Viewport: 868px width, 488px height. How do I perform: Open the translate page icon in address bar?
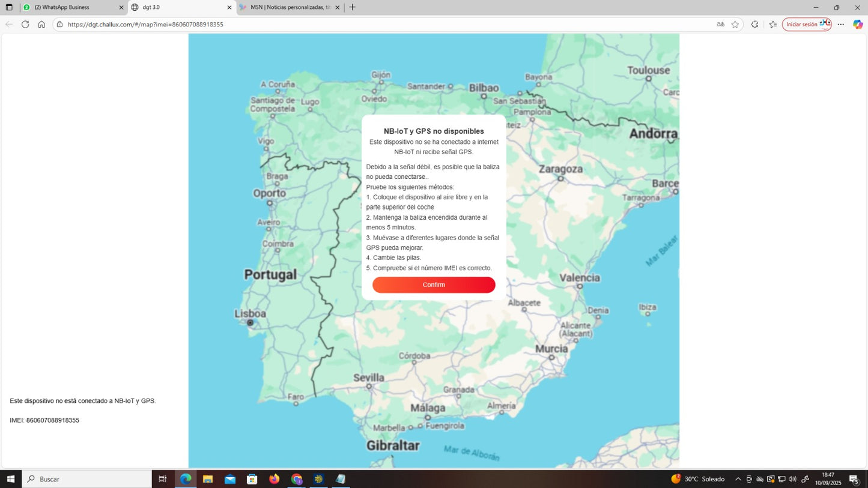720,25
